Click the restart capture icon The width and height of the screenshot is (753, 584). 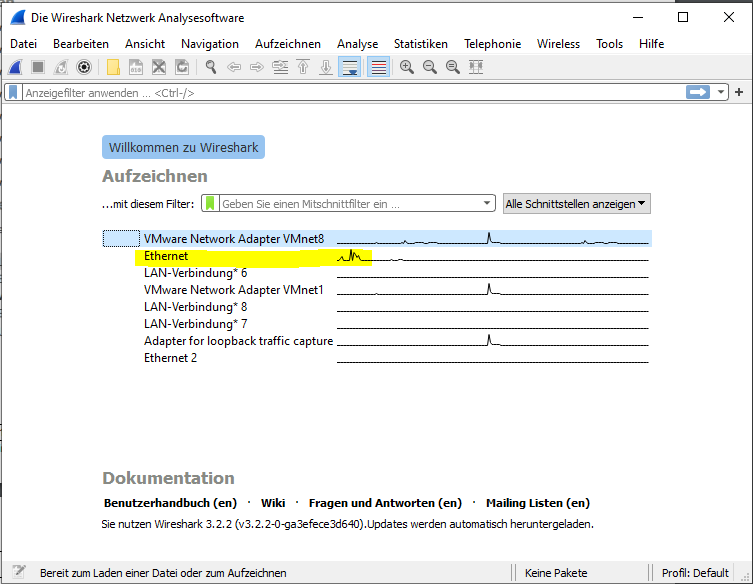[x=61, y=67]
